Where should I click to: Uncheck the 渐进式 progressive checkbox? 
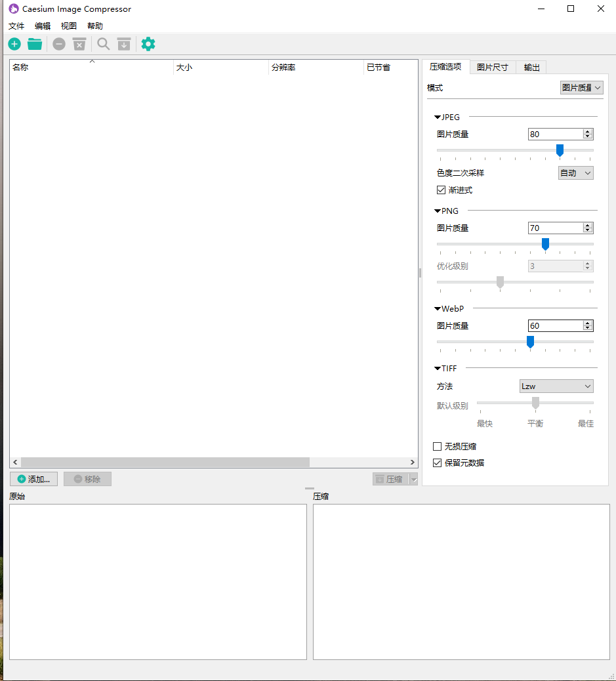pyautogui.click(x=441, y=190)
